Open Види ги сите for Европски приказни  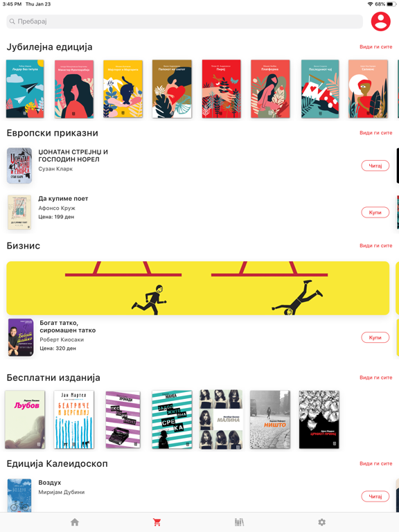tap(376, 133)
